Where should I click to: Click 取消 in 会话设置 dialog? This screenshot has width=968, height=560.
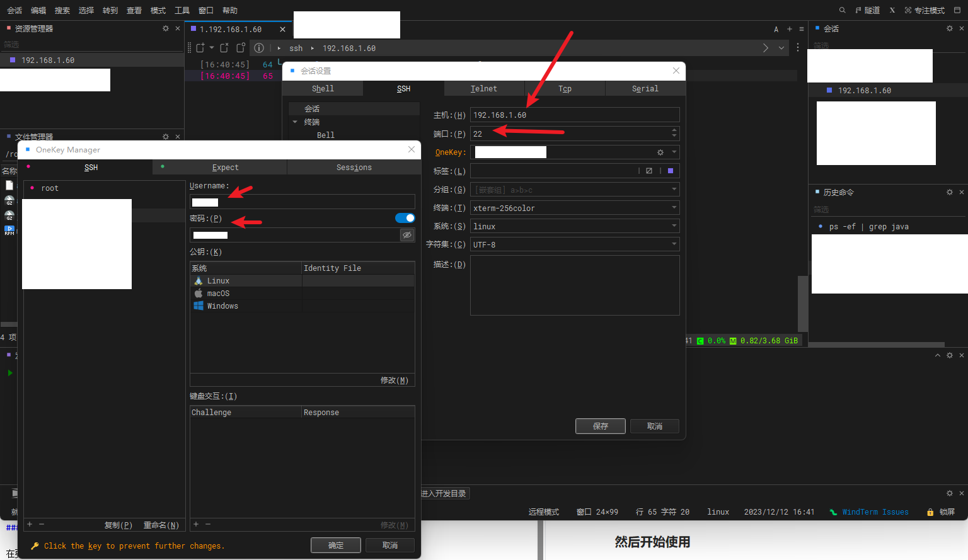(655, 426)
